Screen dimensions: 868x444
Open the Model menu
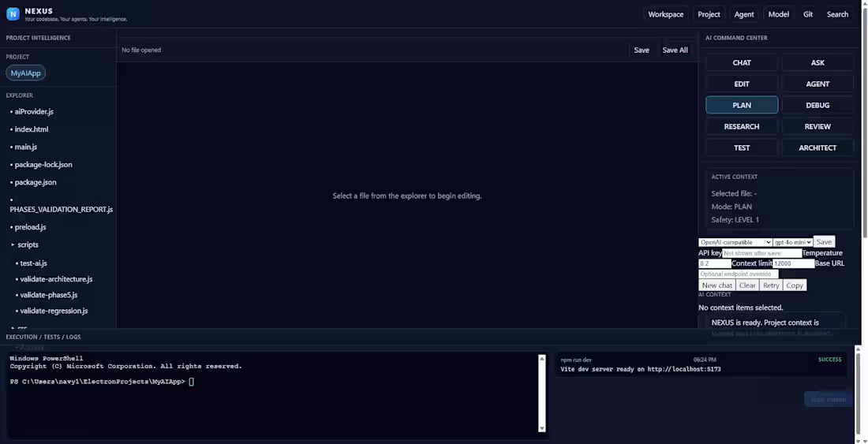coord(778,14)
